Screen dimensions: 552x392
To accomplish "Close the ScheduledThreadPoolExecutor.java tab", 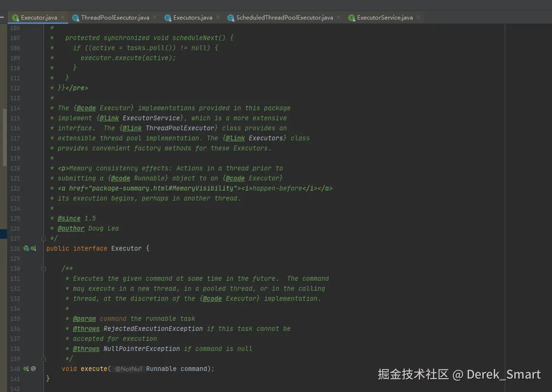I will pos(339,17).
